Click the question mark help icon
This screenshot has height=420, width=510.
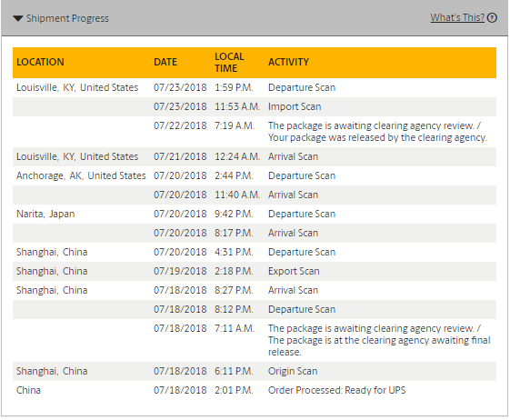tap(492, 17)
